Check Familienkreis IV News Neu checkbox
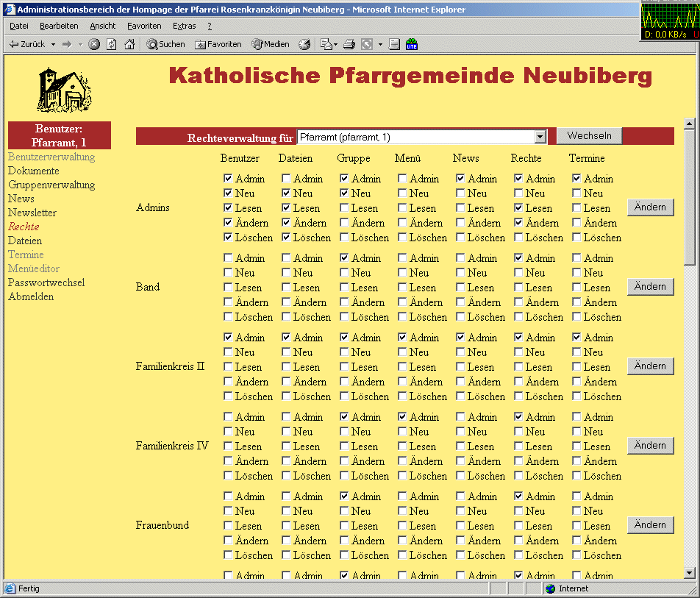This screenshot has width=700, height=598. click(460, 432)
